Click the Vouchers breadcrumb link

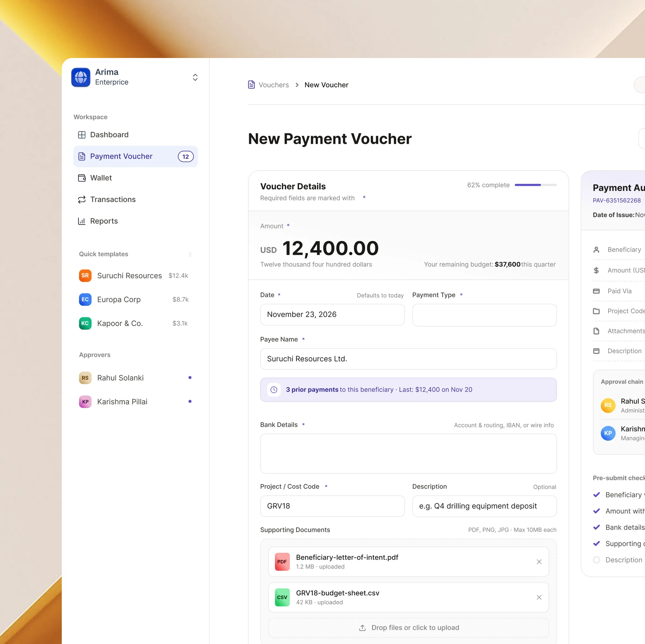pyautogui.click(x=273, y=85)
